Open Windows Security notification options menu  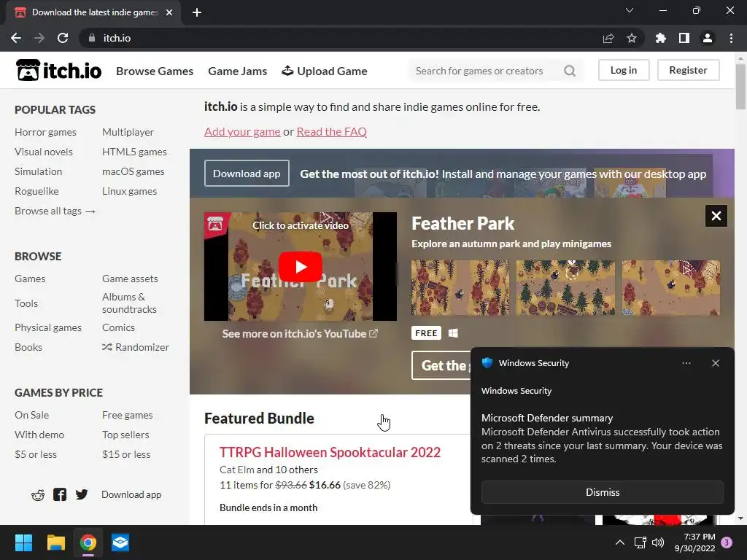686,363
